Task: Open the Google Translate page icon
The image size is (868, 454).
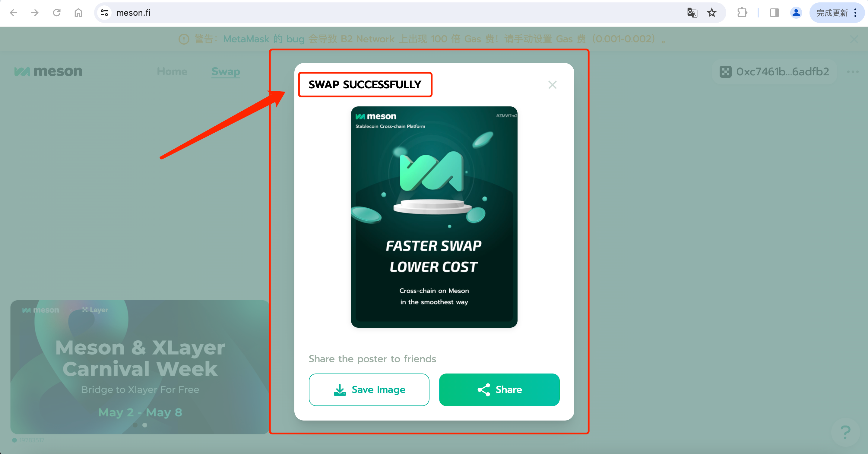Action: pyautogui.click(x=692, y=13)
